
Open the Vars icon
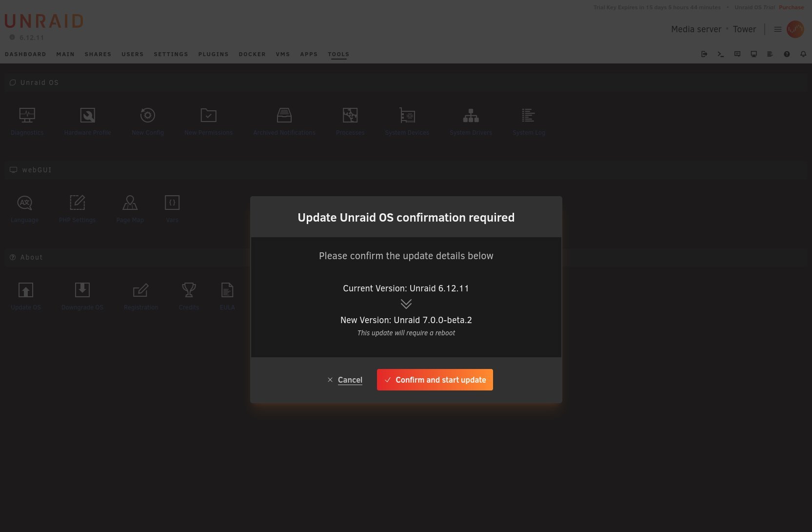pos(172,203)
